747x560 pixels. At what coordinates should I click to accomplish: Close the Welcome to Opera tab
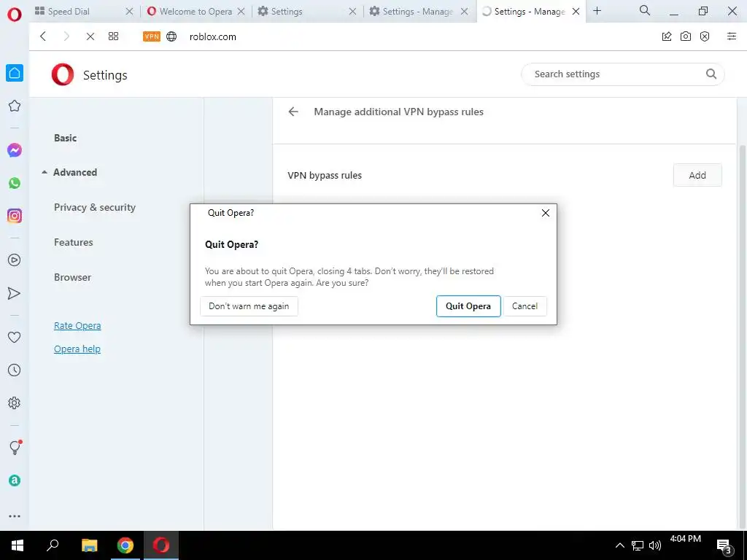point(241,12)
